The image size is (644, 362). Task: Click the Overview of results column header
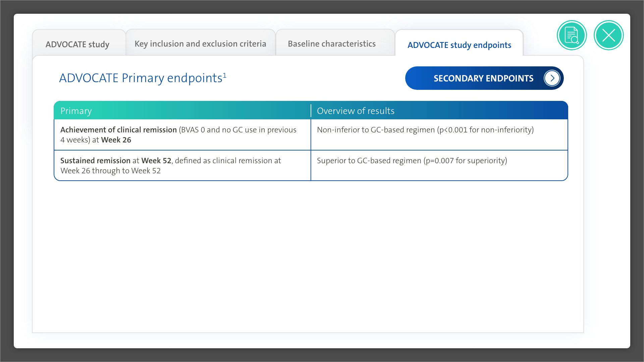(x=356, y=111)
